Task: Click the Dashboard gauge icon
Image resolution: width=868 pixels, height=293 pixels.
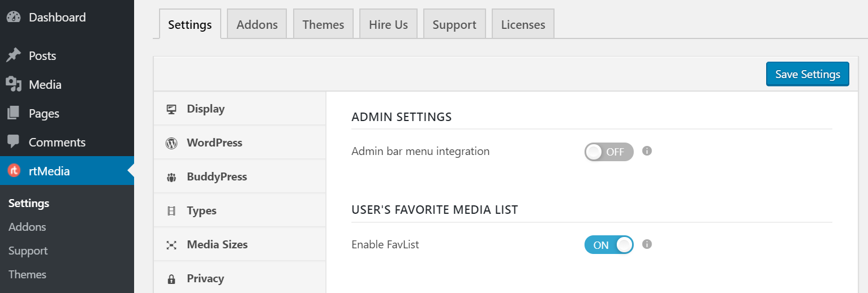Action: tap(14, 18)
